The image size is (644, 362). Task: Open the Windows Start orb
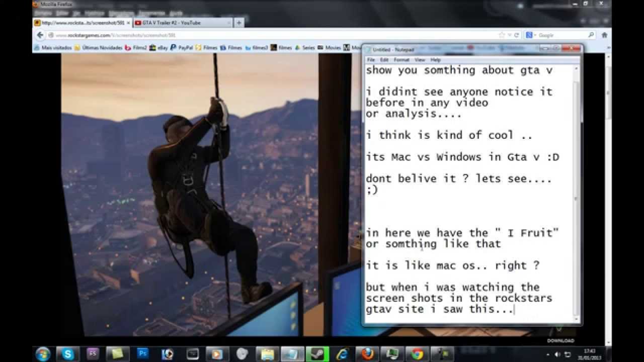pos(43,353)
